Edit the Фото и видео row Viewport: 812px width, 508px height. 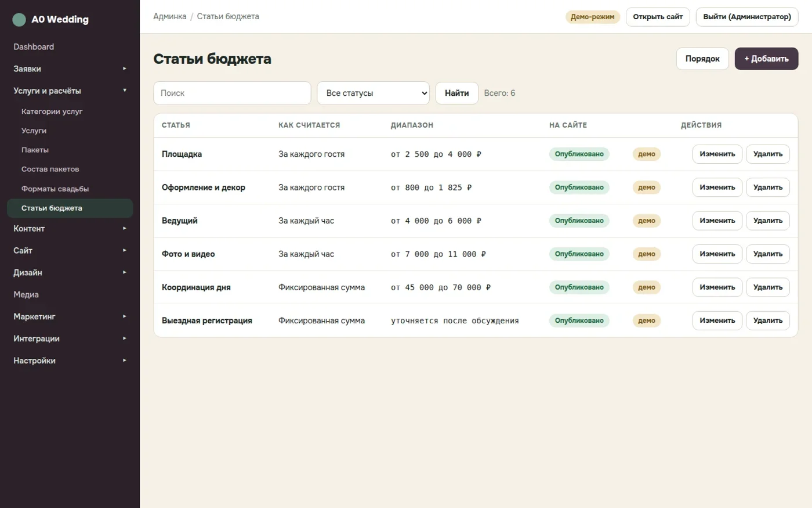(717, 254)
